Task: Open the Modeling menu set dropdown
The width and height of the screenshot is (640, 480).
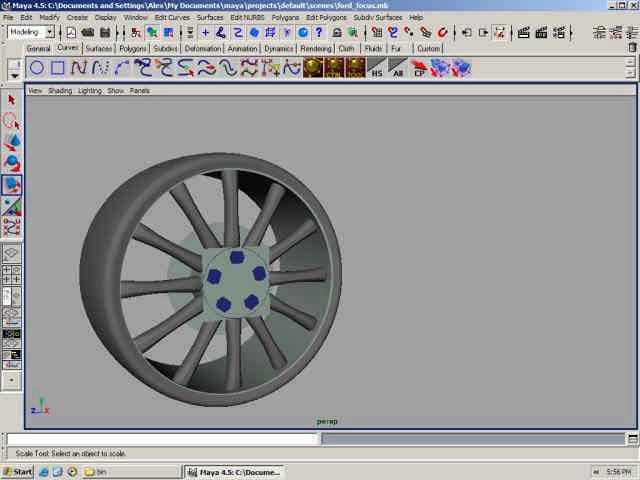Action: point(31,32)
